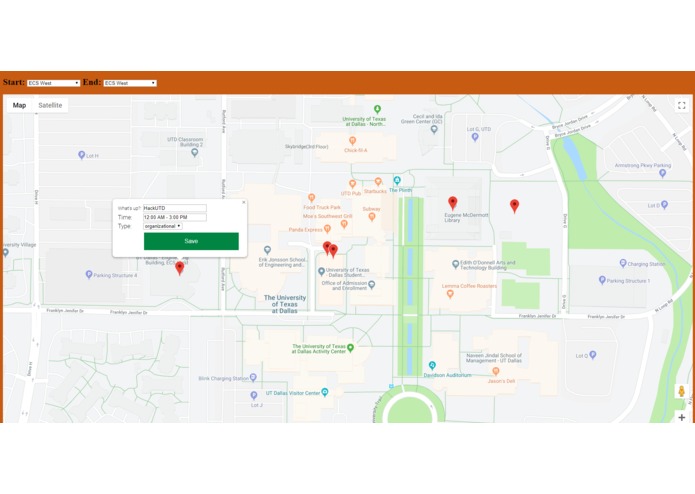
Task: Click the Jason's Deli pin
Action: tap(496, 371)
